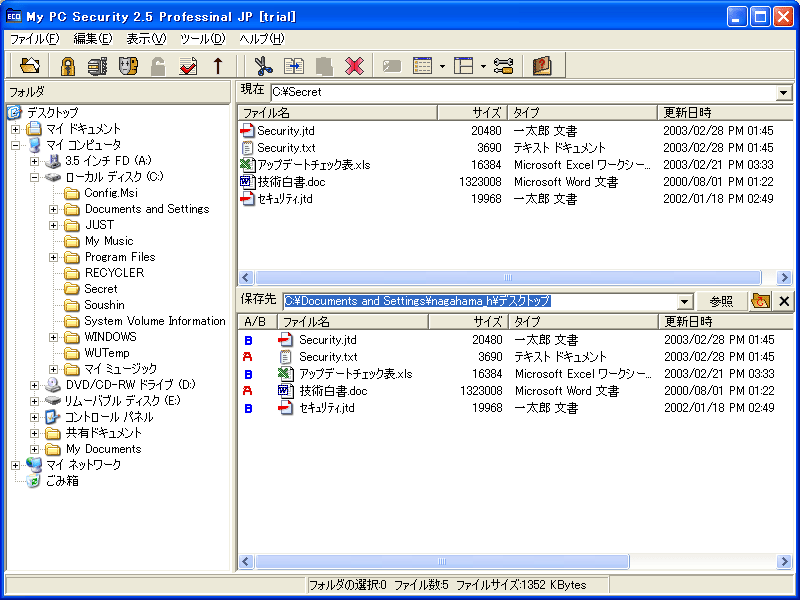Click the greyed open-lock decrypt icon
The height and width of the screenshot is (600, 800).
click(x=158, y=66)
